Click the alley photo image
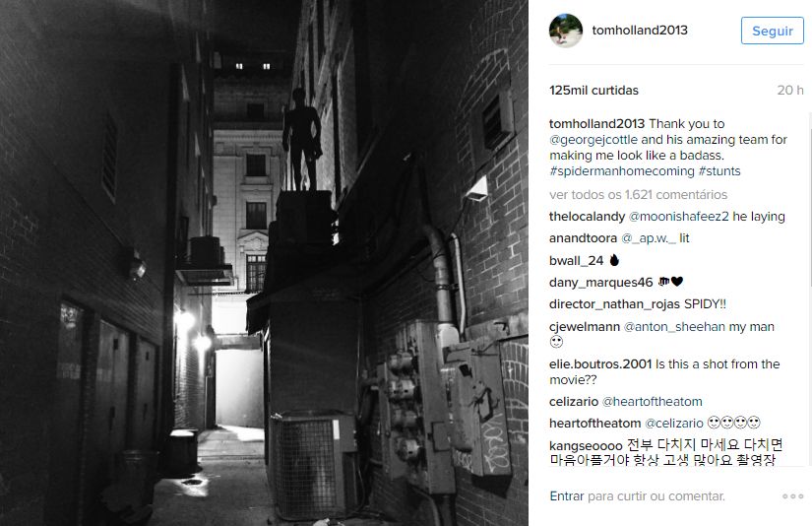812x526 pixels. point(264,263)
